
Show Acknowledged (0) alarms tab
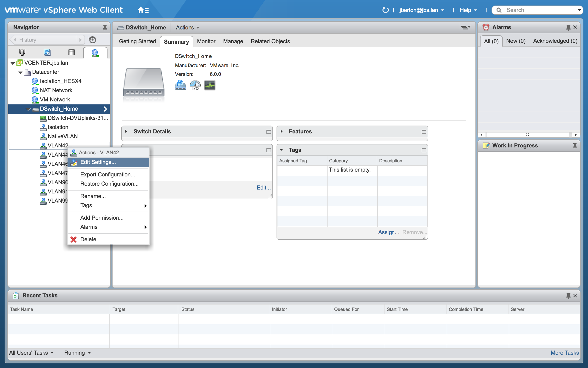[555, 41]
